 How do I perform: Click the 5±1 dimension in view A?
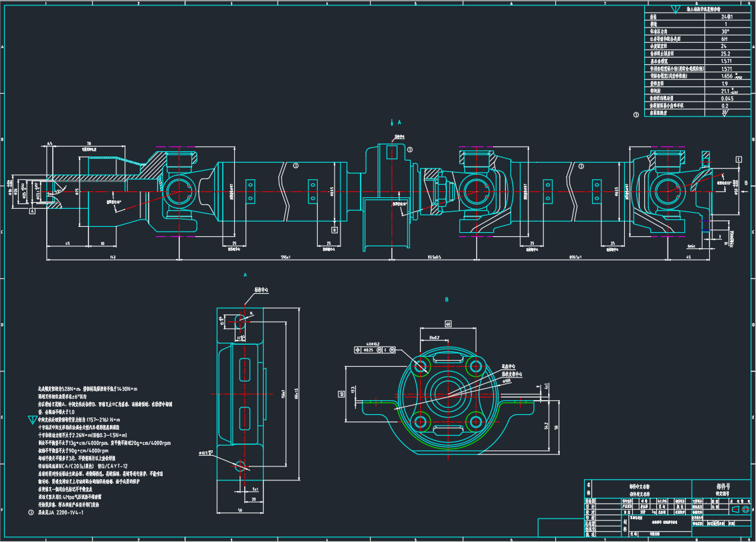[256, 489]
